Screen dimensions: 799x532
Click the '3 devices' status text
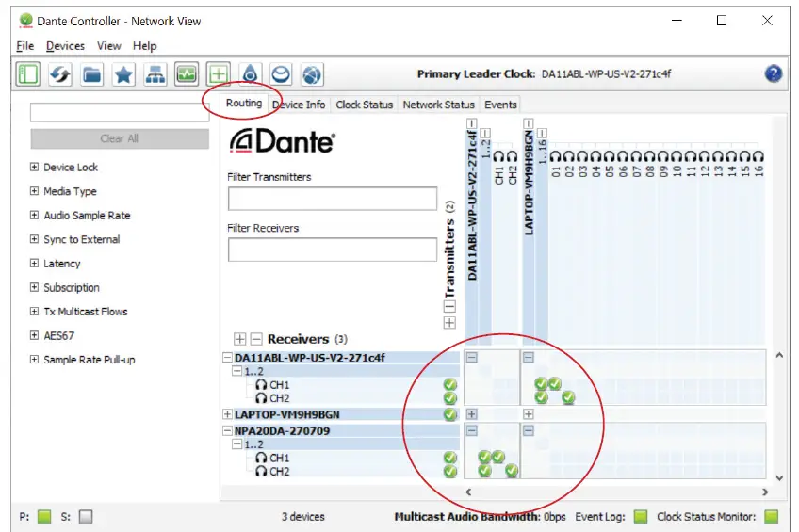point(303,517)
